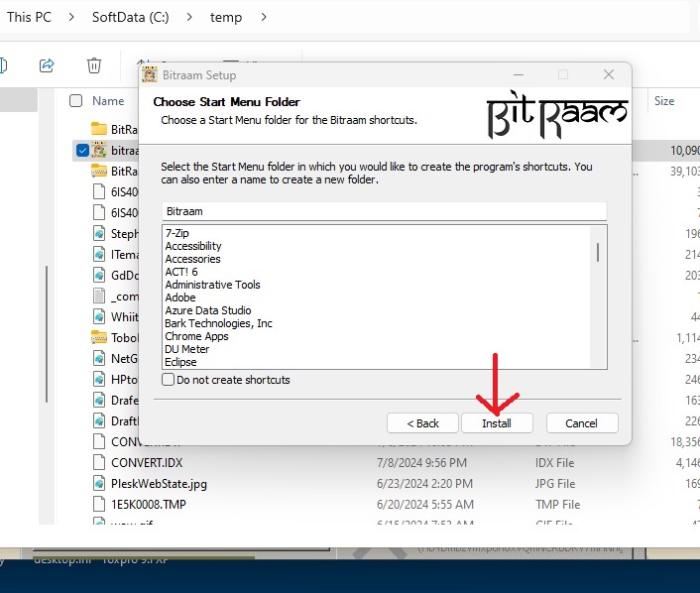Click the bitraa installer file icon
The image size is (700, 593).
click(99, 150)
